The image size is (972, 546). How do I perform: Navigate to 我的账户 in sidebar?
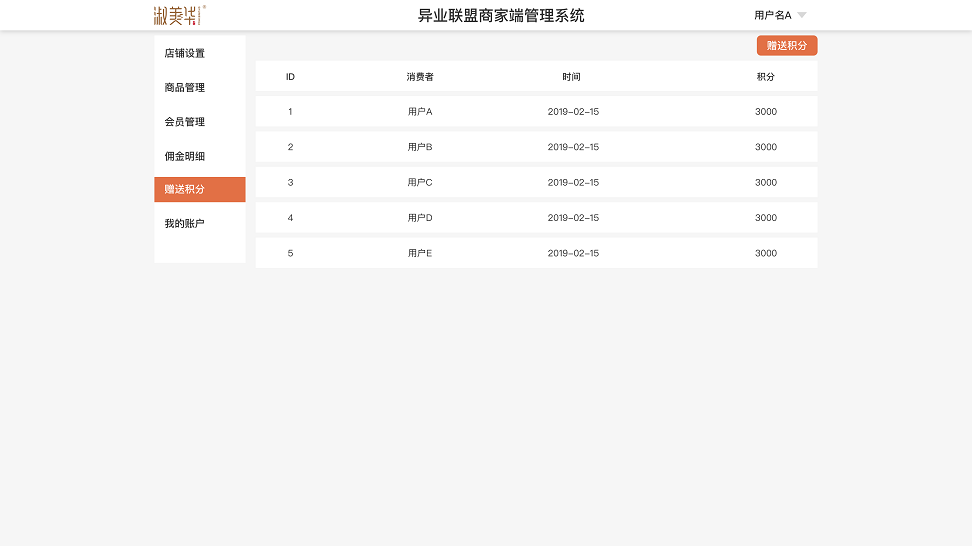point(185,224)
